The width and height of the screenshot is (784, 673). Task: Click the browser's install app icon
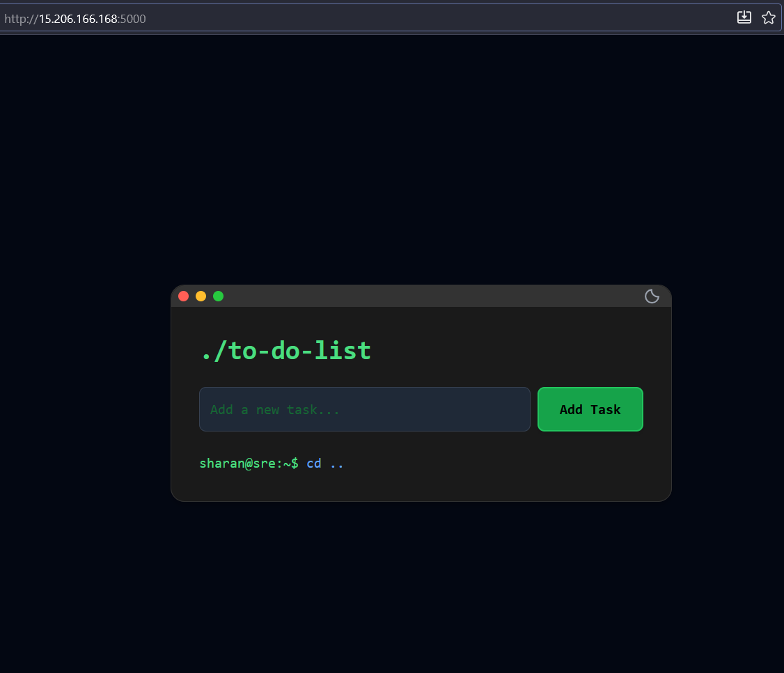[x=744, y=17]
